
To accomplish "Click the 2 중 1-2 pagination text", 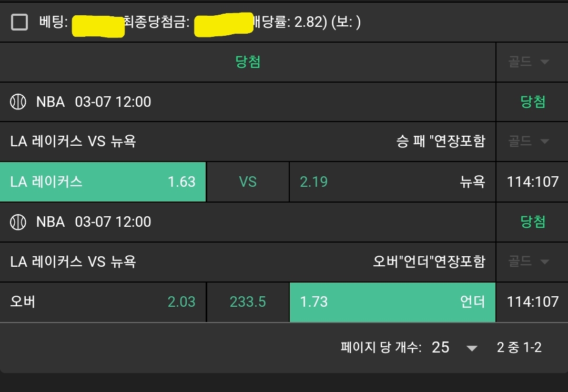I will [x=519, y=347].
